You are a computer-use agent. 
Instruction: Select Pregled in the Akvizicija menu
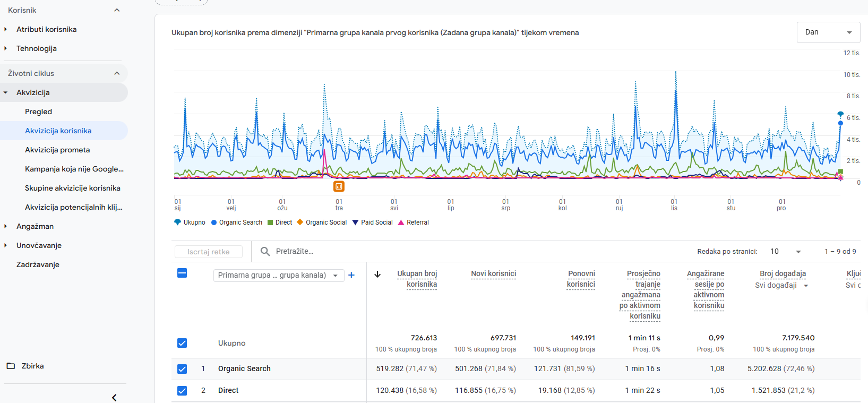click(38, 112)
